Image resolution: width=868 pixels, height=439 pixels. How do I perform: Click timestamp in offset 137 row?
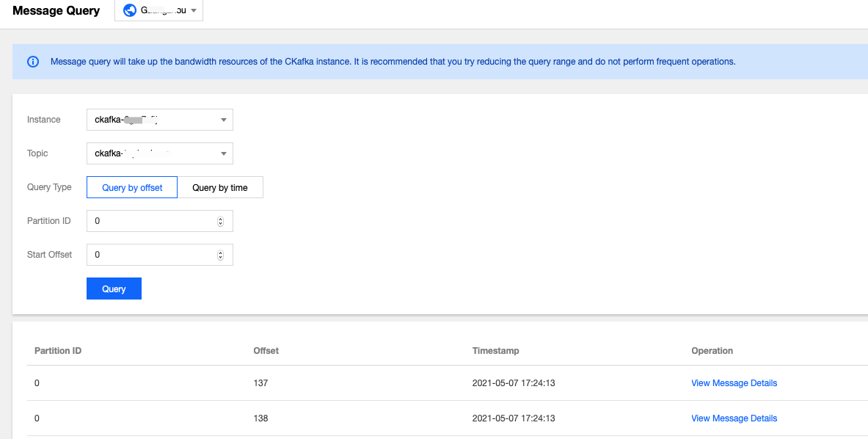pos(514,383)
